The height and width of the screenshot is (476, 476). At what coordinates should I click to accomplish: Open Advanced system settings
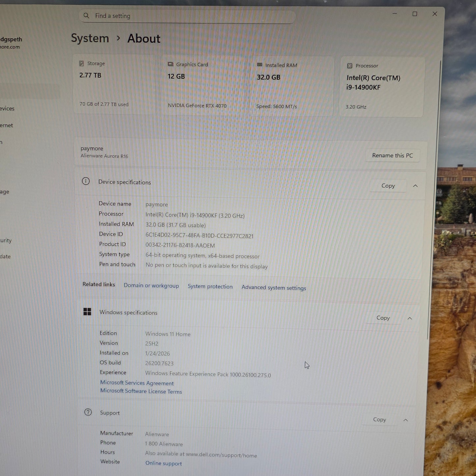[x=273, y=287]
